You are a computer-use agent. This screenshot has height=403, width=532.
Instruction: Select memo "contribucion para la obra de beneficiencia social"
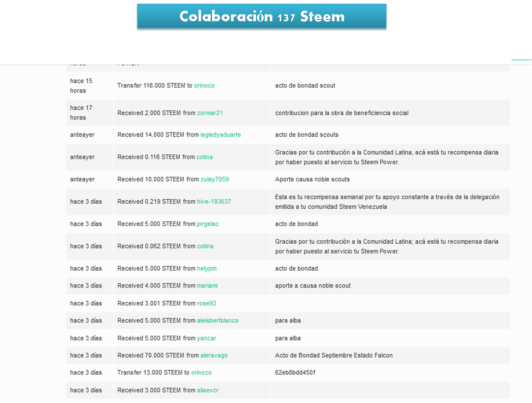click(x=342, y=113)
